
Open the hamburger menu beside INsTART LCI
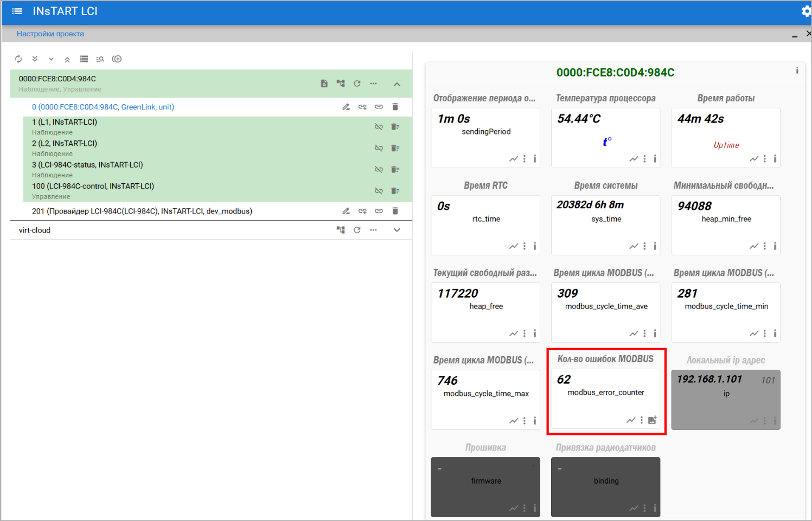(x=17, y=11)
